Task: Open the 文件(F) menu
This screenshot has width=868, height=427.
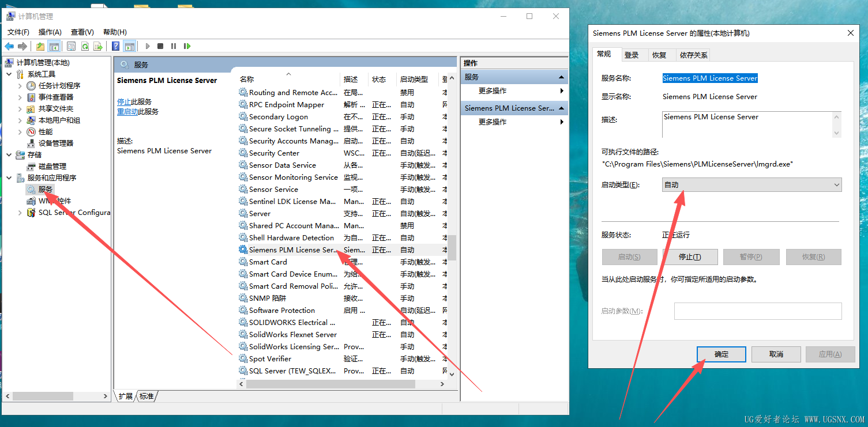Action: click(x=18, y=32)
